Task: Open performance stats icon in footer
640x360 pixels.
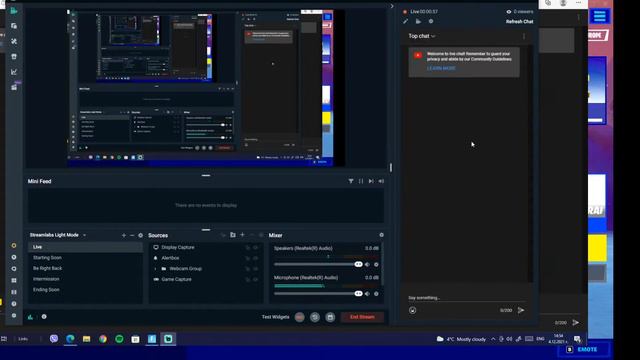Action: pos(30,317)
